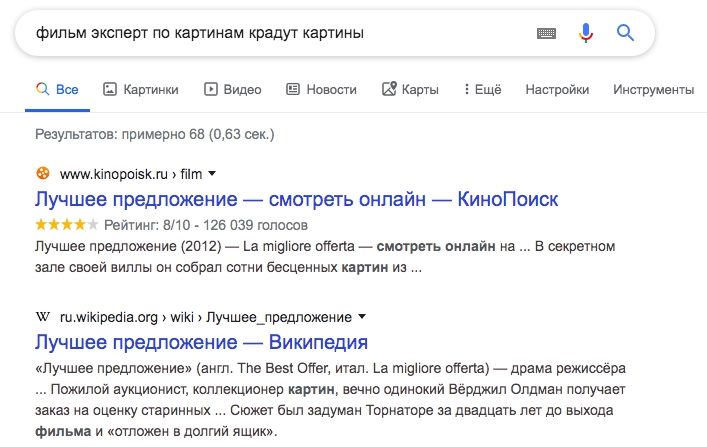
Task: Open Настройки search settings
Action: 557,89
